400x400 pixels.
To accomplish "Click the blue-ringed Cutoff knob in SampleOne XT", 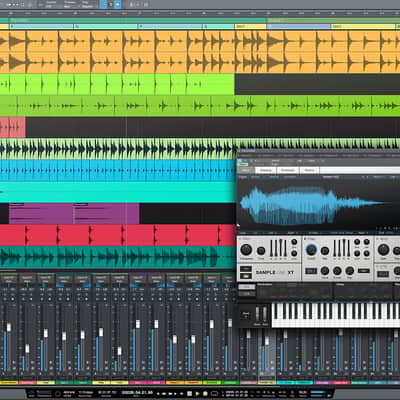I will (x=311, y=250).
